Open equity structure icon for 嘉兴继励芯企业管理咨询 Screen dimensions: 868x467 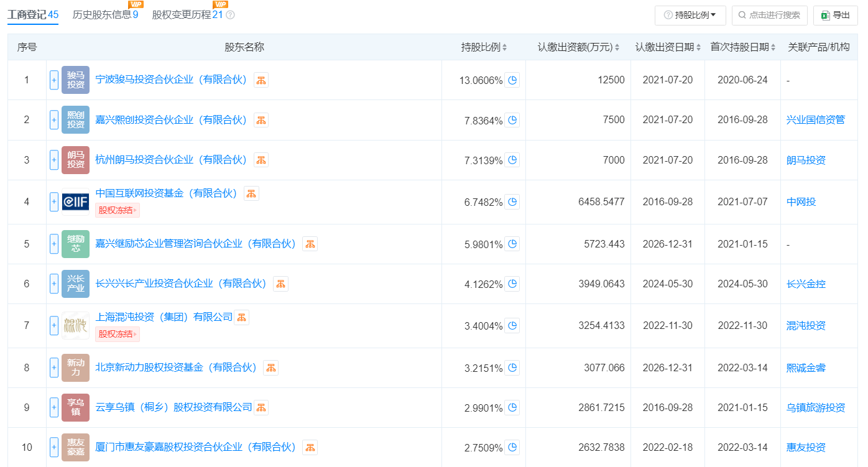(310, 244)
